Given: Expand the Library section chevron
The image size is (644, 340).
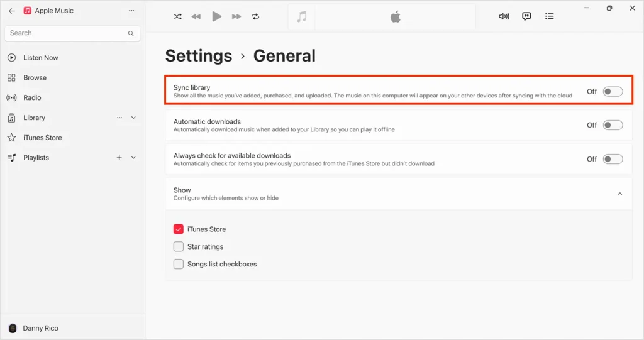Looking at the screenshot, I should click(133, 118).
